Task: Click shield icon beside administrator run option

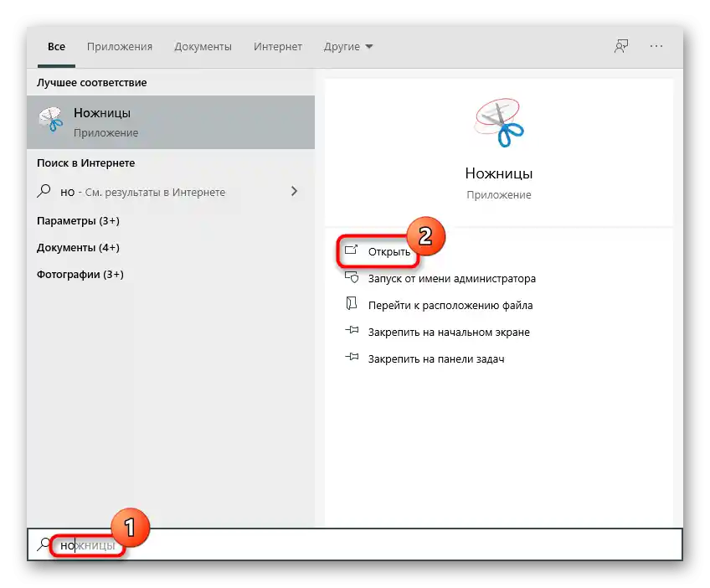Action: (x=352, y=278)
